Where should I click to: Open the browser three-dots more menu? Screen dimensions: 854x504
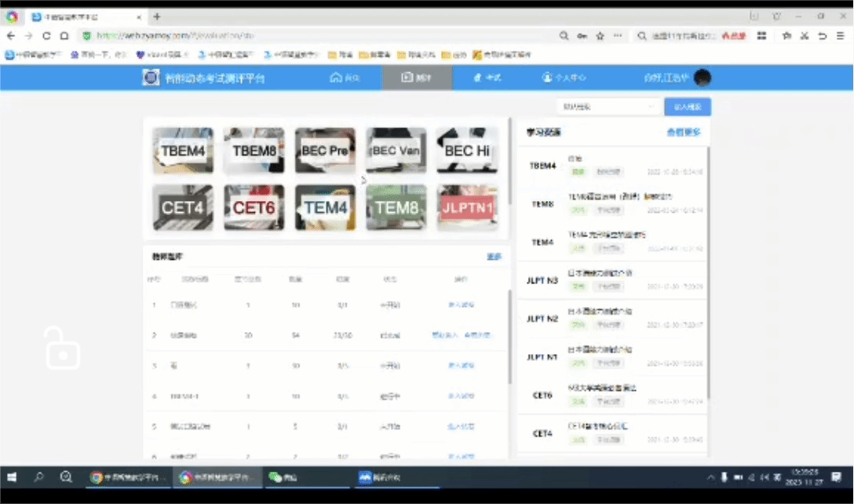pyautogui.click(x=619, y=36)
